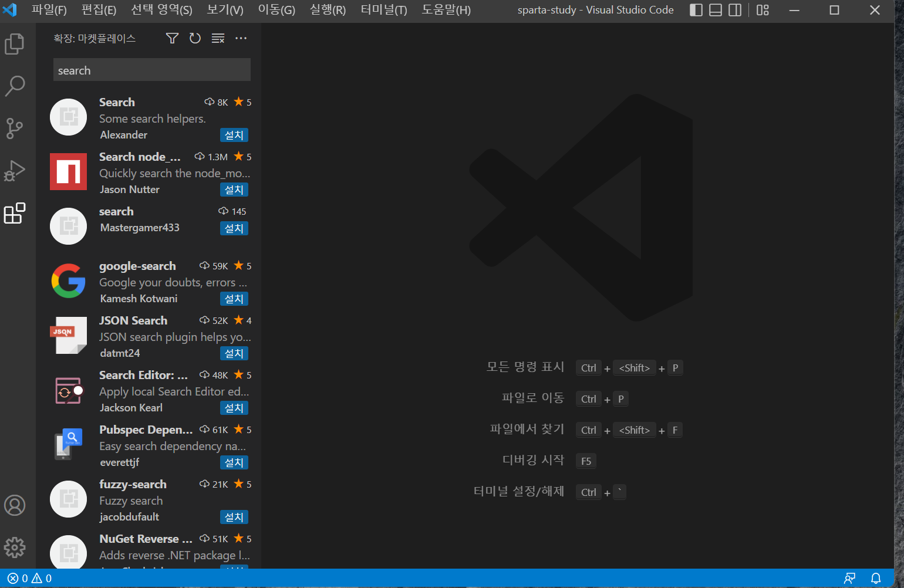This screenshot has height=588, width=904.
Task: Open the 도움말(H) menu
Action: [446, 10]
